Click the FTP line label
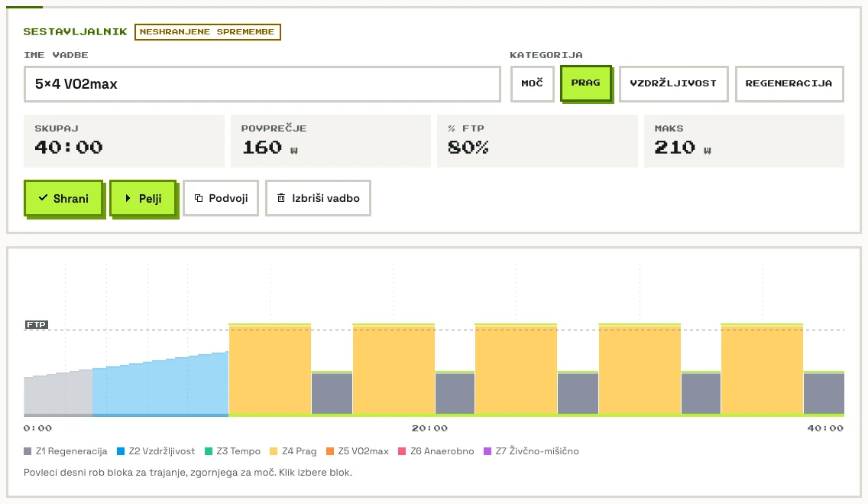The height and width of the screenshot is (504, 868). pyautogui.click(x=37, y=324)
